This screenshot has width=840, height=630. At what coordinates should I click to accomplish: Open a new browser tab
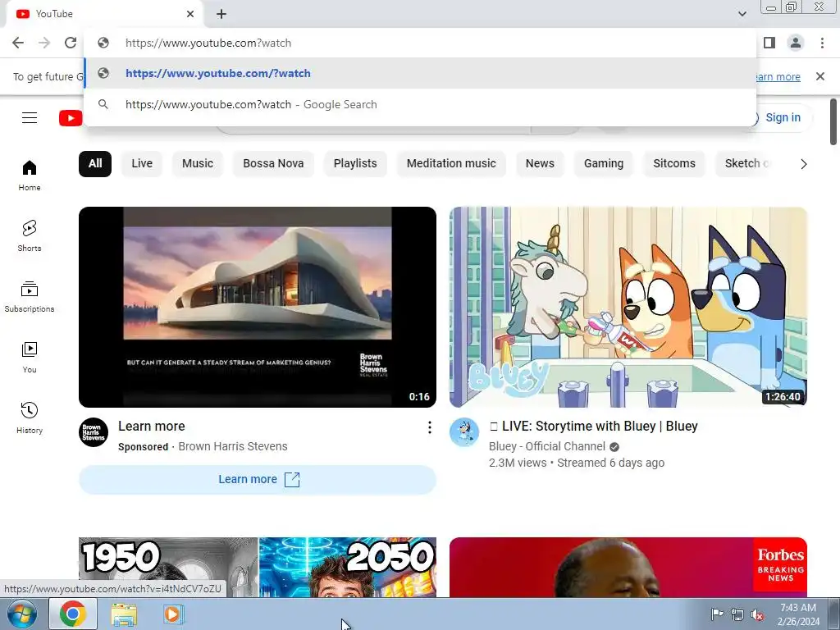[221, 14]
